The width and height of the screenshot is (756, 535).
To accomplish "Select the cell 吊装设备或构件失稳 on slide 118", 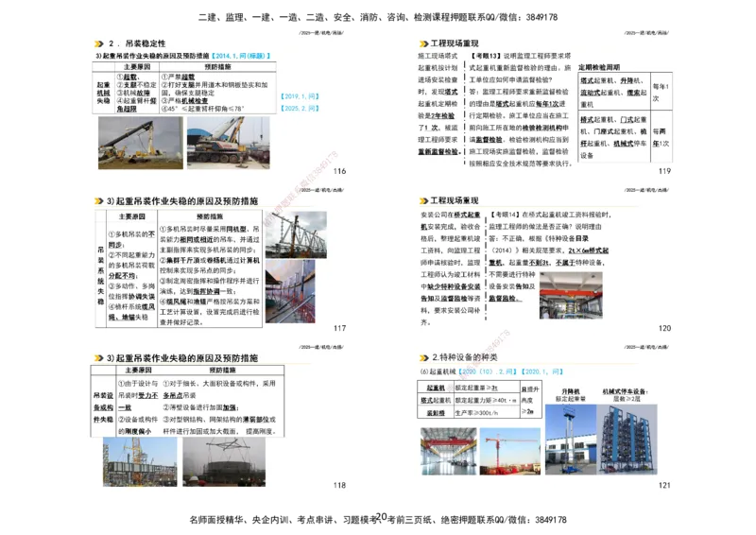I will 103,407.
